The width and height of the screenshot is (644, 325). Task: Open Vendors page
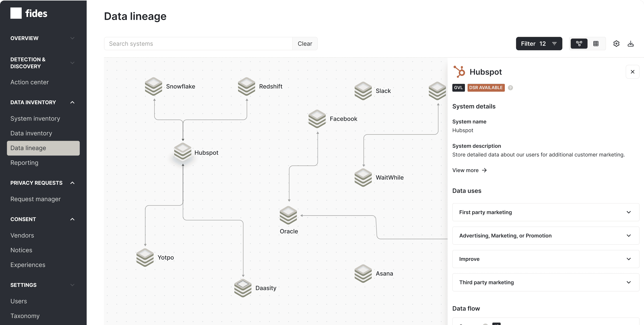[22, 235]
